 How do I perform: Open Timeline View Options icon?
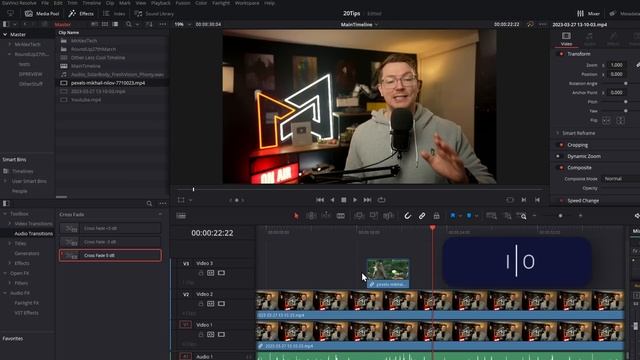point(181,216)
